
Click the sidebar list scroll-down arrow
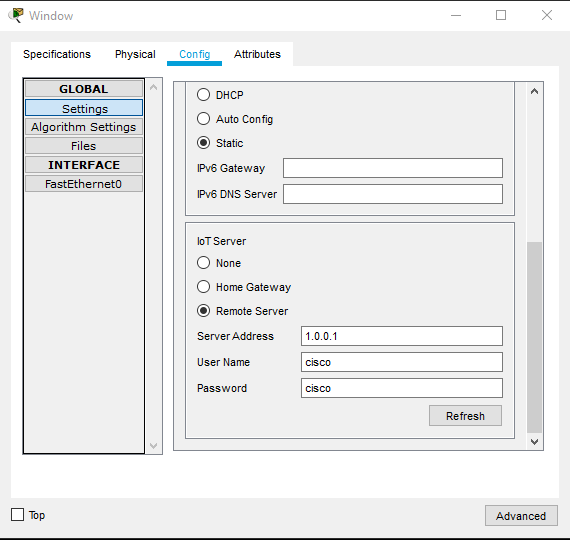pos(153,446)
